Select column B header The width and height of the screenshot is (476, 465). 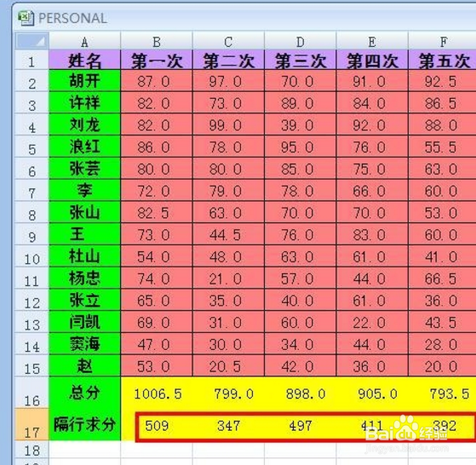coord(157,41)
